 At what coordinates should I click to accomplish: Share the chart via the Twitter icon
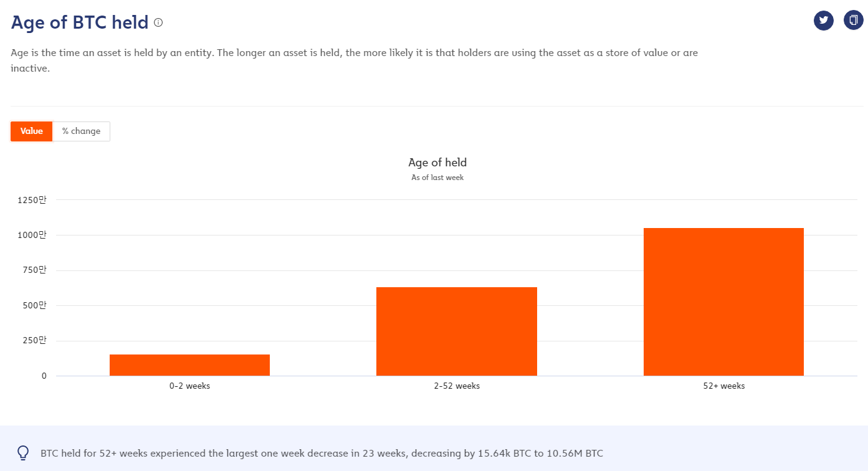[824, 21]
